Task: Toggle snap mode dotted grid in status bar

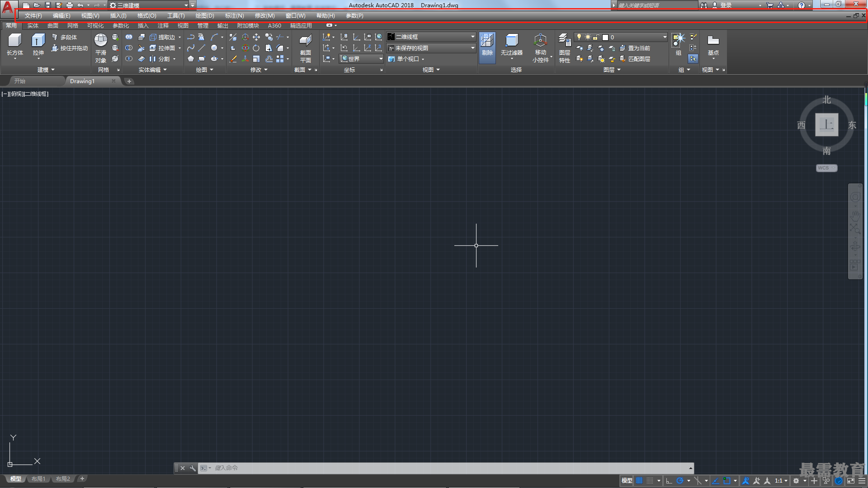Action: point(650,481)
